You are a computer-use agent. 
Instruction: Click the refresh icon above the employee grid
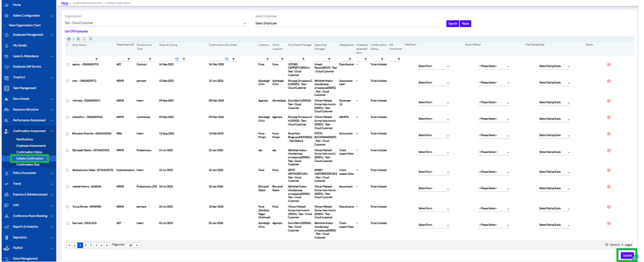click(69, 39)
